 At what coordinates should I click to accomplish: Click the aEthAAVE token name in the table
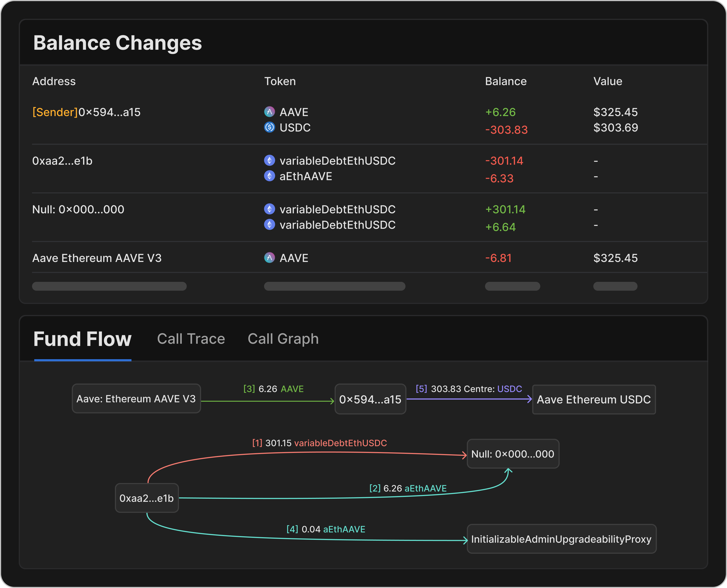tap(306, 176)
